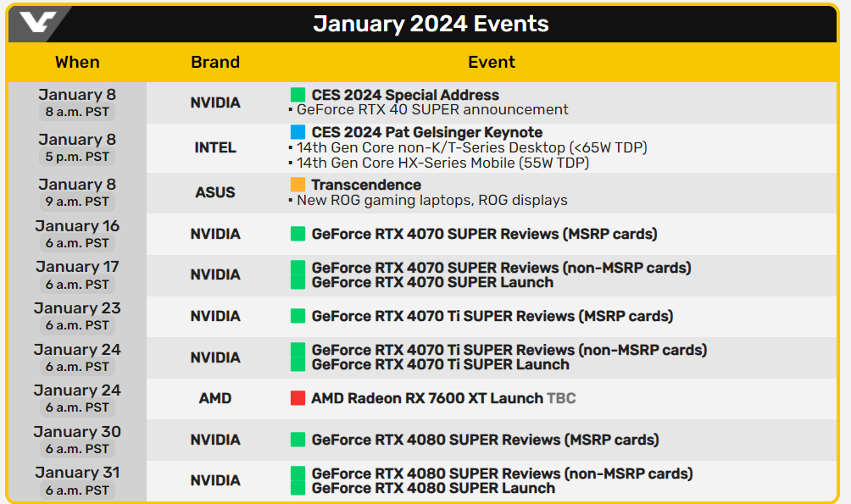Click the gray 'TBC' label
Screen dimensions: 851x504
pyautogui.click(x=561, y=398)
